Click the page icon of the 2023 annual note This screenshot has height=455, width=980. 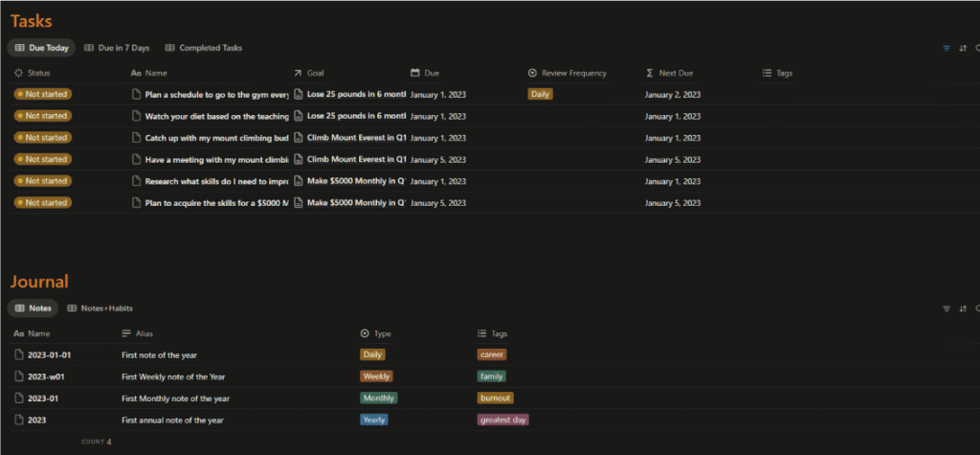[x=19, y=420]
